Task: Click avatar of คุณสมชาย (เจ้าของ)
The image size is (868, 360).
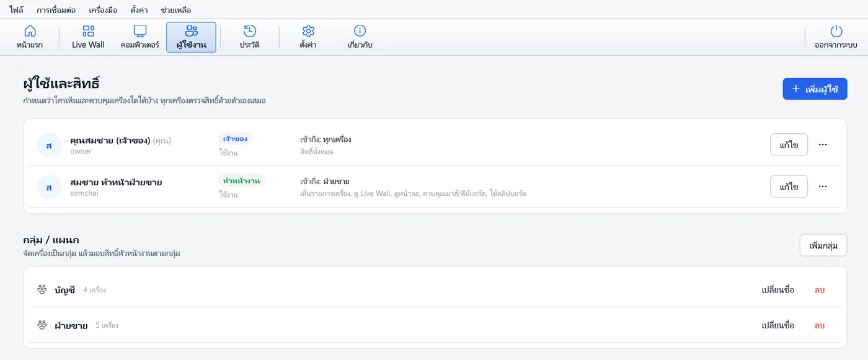Action: click(49, 145)
